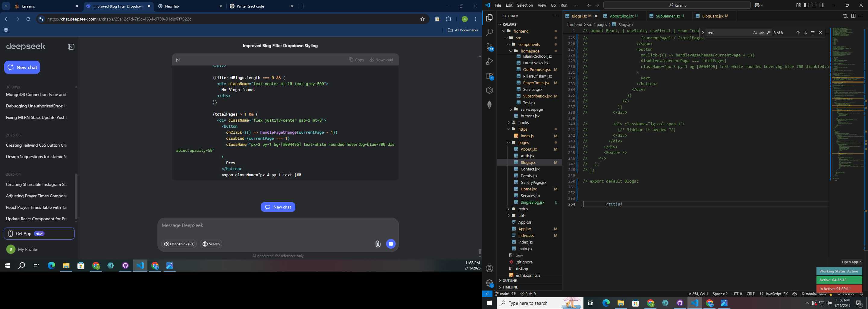The image size is (868, 309).
Task: Toggle Search mode in DeepSeek input
Action: pyautogui.click(x=211, y=244)
